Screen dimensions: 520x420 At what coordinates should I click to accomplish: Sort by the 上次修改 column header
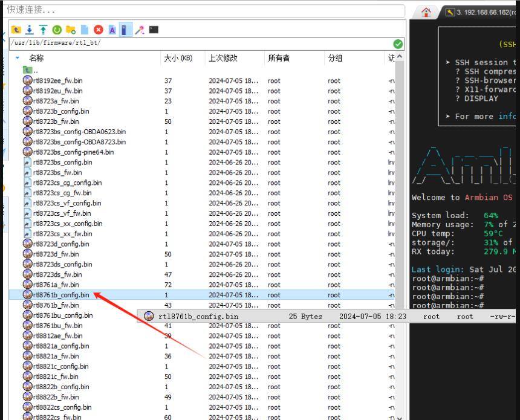[x=223, y=58]
